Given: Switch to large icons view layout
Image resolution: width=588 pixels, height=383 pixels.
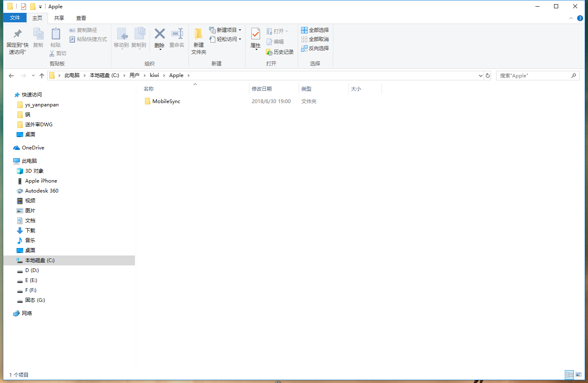Looking at the screenshot, I should click(x=578, y=375).
